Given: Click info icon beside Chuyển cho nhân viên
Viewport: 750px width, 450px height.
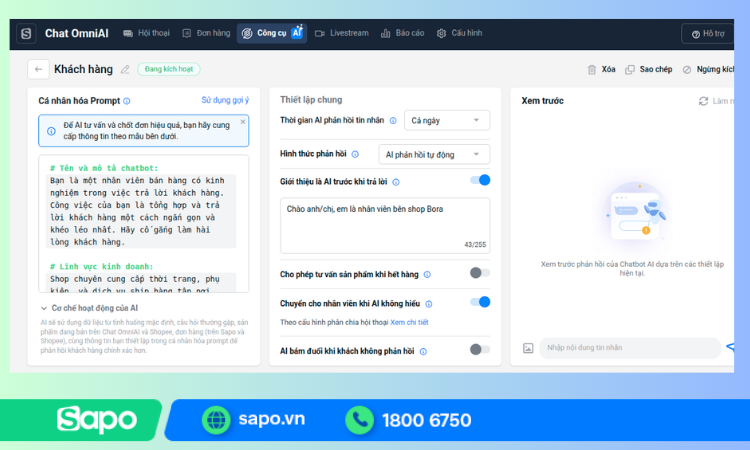Looking at the screenshot, I should [429, 304].
